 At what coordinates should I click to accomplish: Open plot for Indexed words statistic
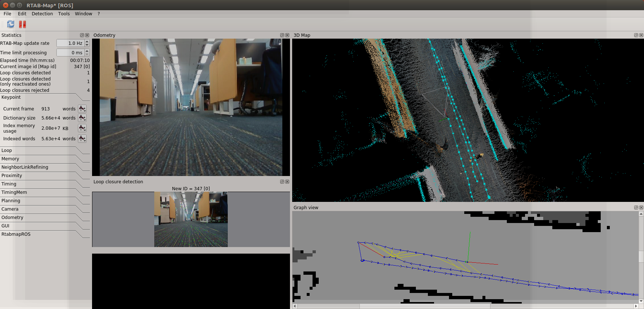point(82,138)
